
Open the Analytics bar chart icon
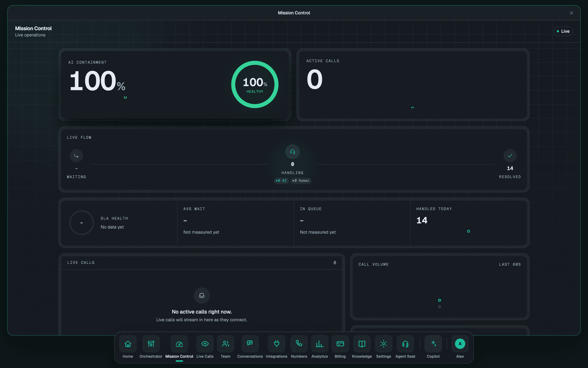coord(320,343)
